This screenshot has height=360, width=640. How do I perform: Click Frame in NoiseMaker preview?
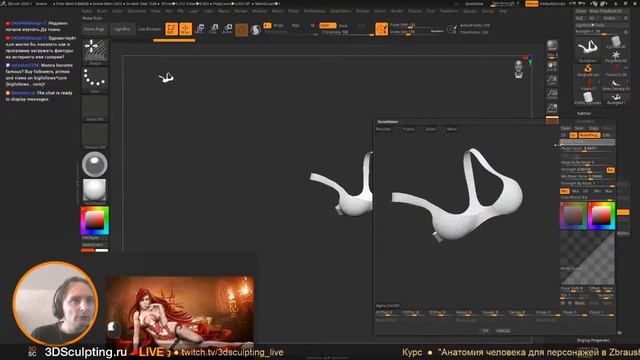(x=408, y=129)
